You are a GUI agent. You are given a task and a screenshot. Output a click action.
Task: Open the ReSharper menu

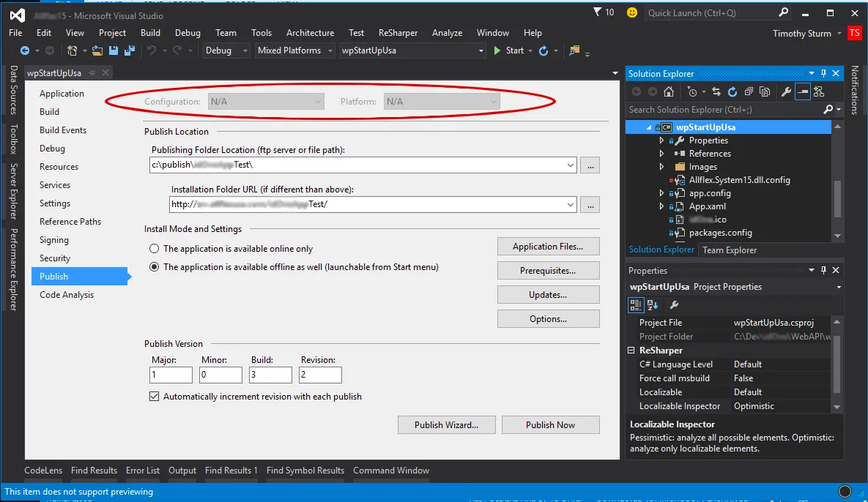(398, 33)
